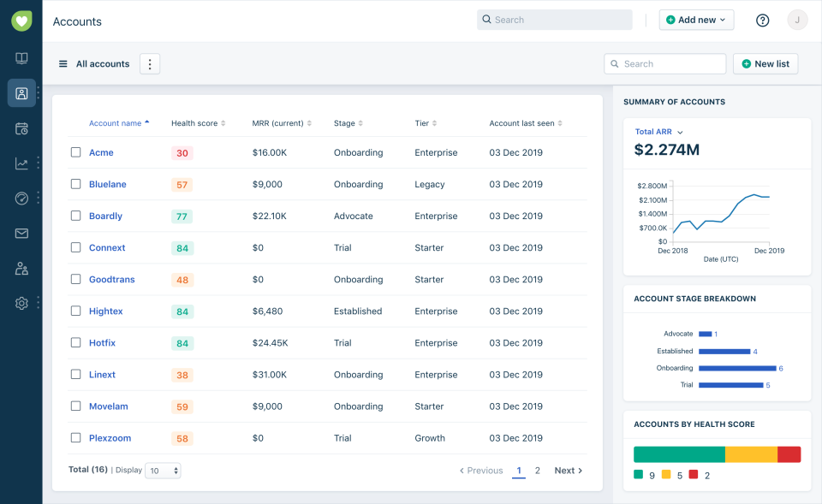This screenshot has width=822, height=504.
Task: Open the health gauge icon in sidebar
Action: click(x=21, y=198)
